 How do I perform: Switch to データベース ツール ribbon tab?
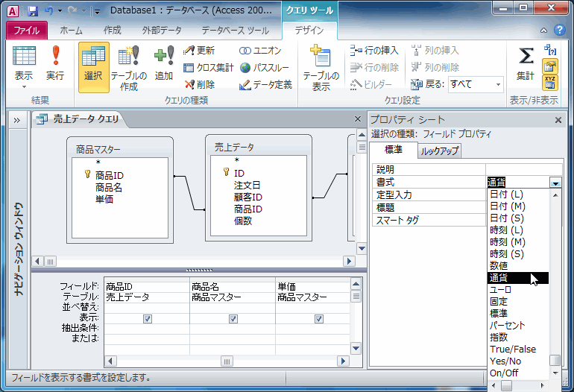click(x=236, y=31)
